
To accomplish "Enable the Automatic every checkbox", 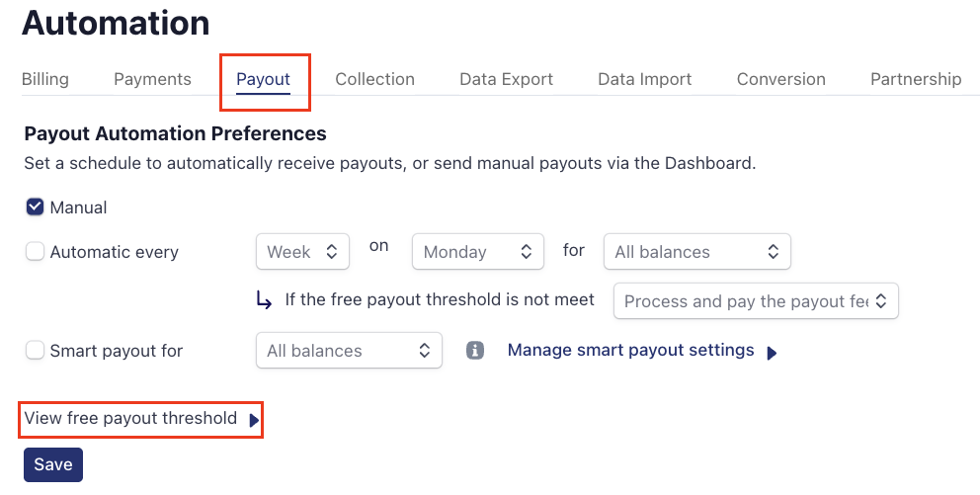I will (x=36, y=252).
